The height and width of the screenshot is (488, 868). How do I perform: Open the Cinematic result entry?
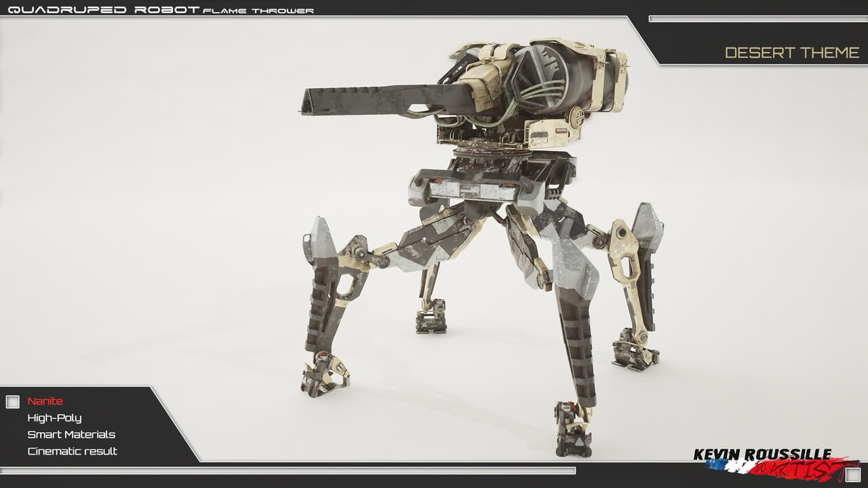coord(72,451)
